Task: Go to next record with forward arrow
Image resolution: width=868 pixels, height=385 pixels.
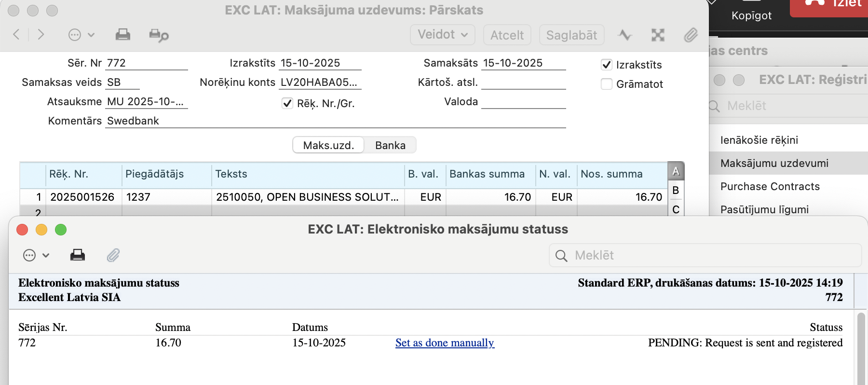Action: [x=41, y=34]
